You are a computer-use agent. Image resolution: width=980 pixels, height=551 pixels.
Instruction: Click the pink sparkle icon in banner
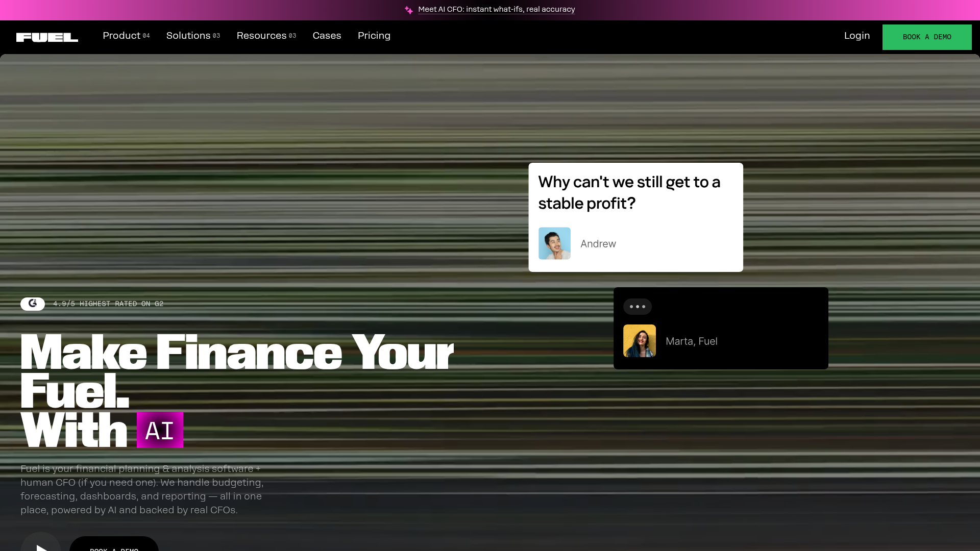pyautogui.click(x=408, y=10)
